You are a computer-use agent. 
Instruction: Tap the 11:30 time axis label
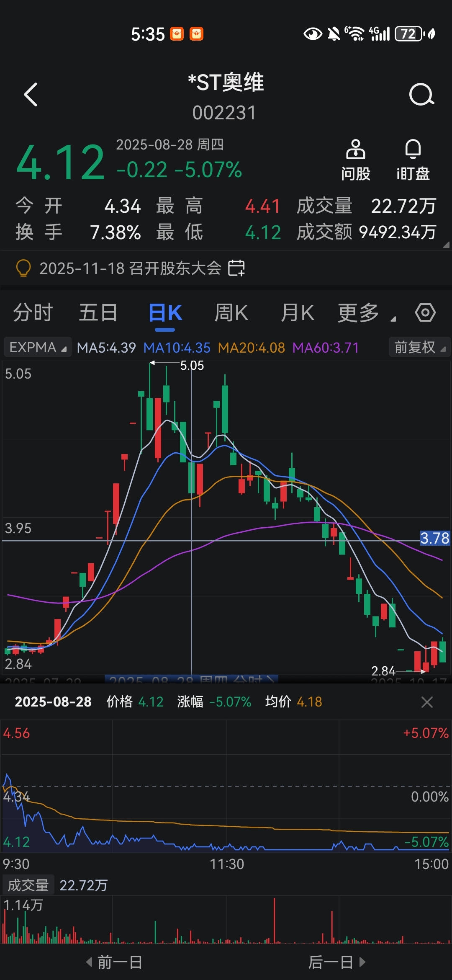[226, 864]
